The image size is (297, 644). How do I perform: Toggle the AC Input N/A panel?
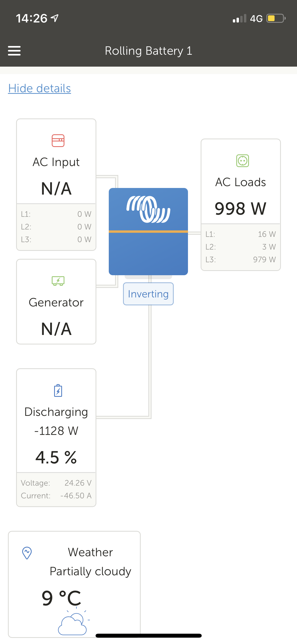coord(56,188)
